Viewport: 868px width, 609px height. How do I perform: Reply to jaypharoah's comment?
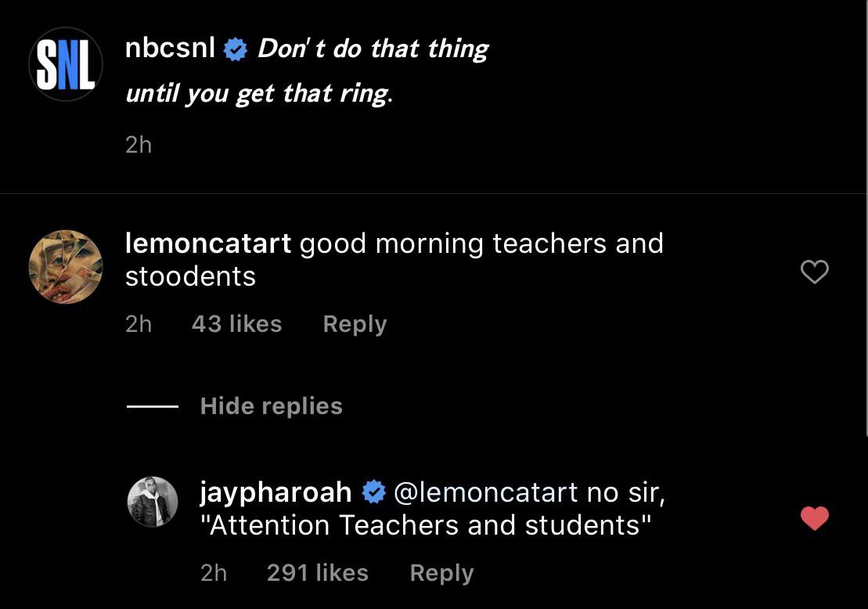click(x=441, y=572)
